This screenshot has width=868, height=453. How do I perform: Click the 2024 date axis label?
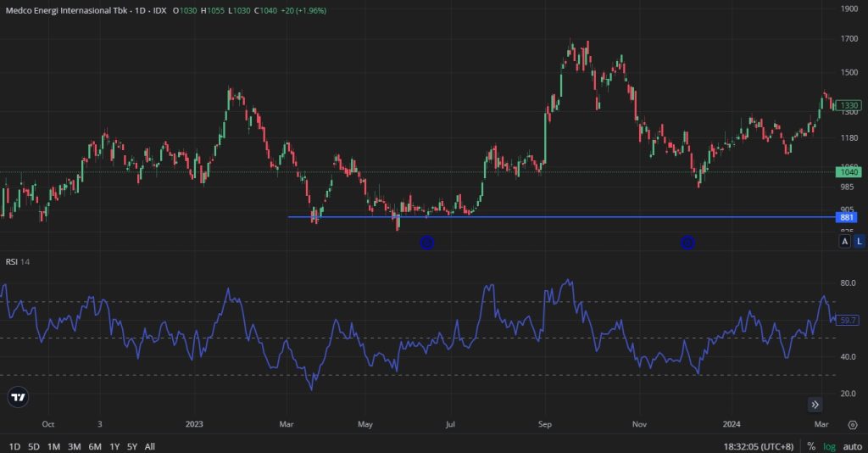732,424
